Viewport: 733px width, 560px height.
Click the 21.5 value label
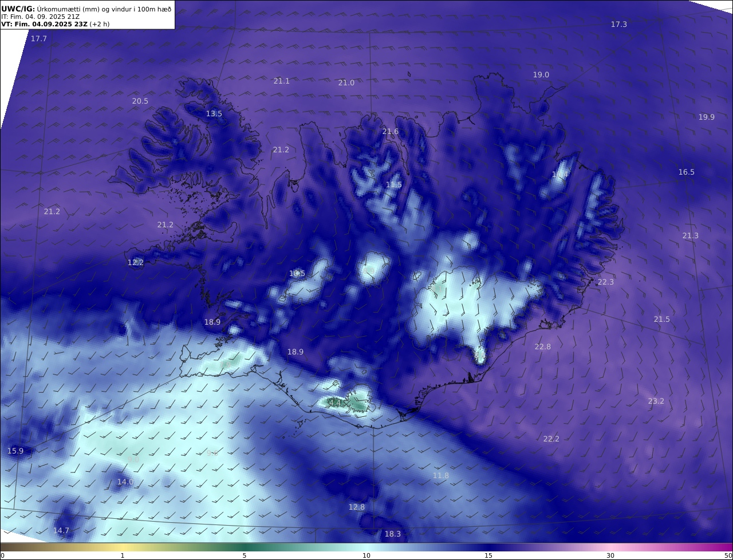(x=662, y=320)
